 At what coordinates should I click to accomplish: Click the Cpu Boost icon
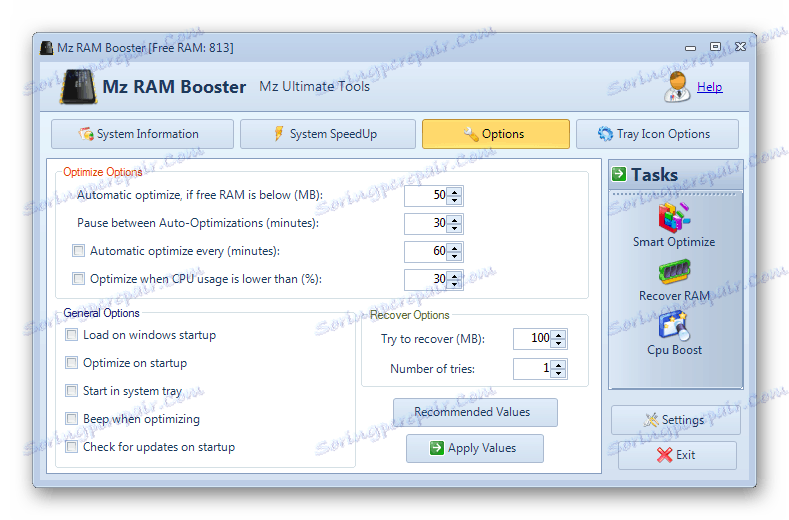pos(674,325)
